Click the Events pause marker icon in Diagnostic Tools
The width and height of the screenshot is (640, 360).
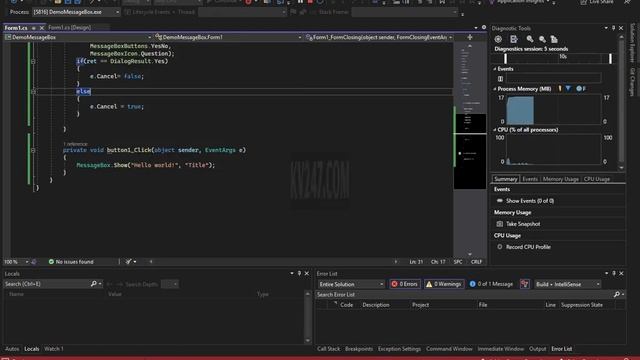500,79
